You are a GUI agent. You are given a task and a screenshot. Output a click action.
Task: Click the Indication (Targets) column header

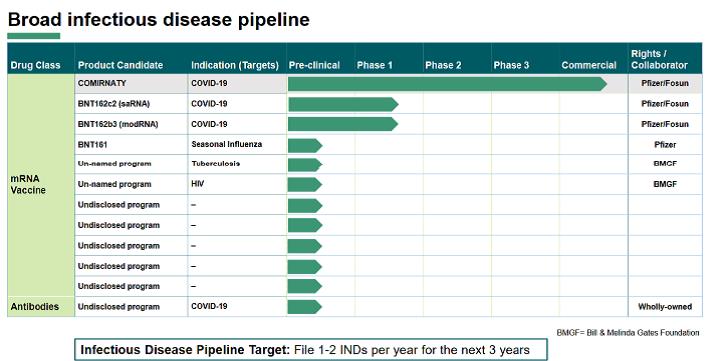coord(235,66)
